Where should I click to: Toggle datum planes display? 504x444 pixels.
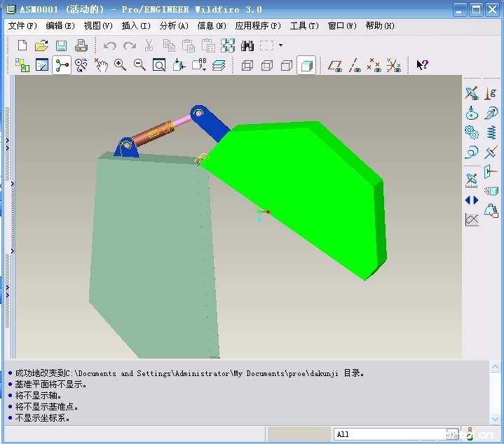click(335, 66)
